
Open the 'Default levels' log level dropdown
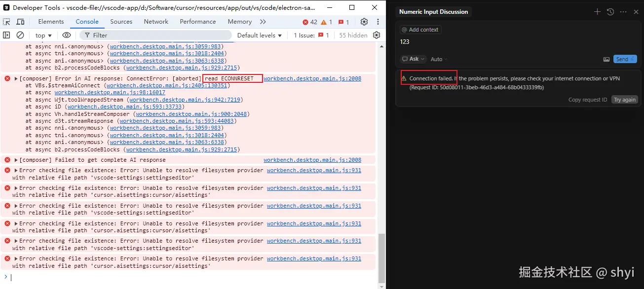[x=260, y=35]
